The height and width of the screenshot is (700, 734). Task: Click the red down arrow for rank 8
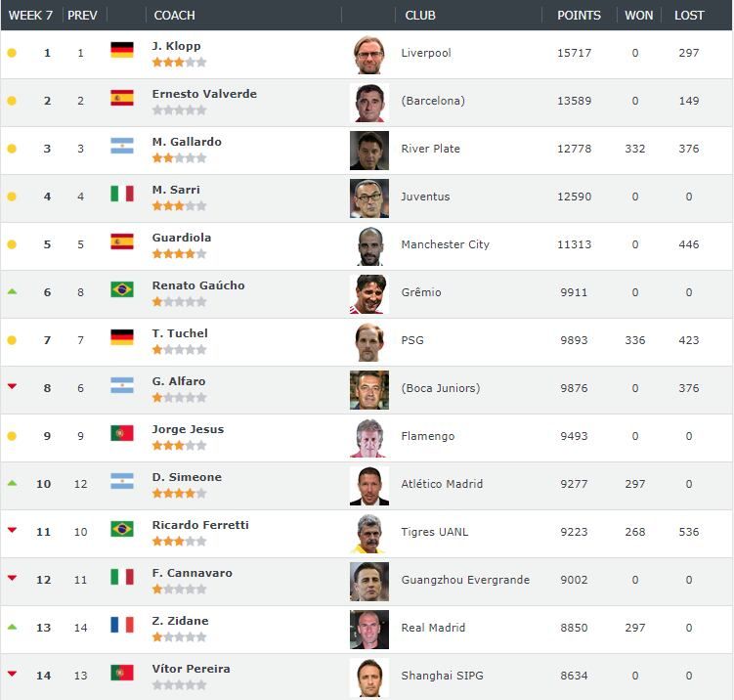click(12, 387)
